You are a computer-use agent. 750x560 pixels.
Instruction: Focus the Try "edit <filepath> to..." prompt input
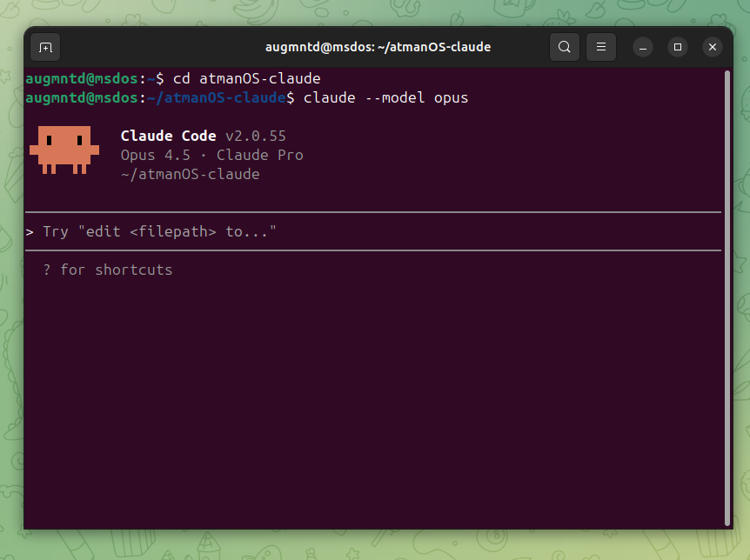pyautogui.click(x=373, y=231)
